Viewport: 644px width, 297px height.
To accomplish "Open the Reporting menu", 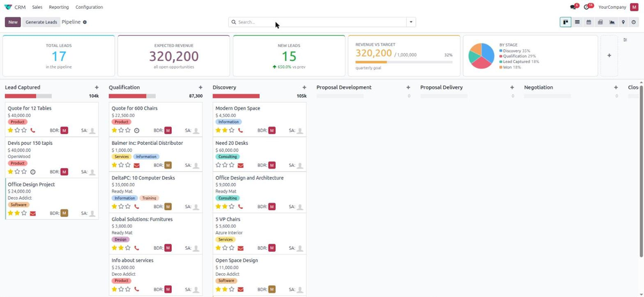I will (58, 7).
